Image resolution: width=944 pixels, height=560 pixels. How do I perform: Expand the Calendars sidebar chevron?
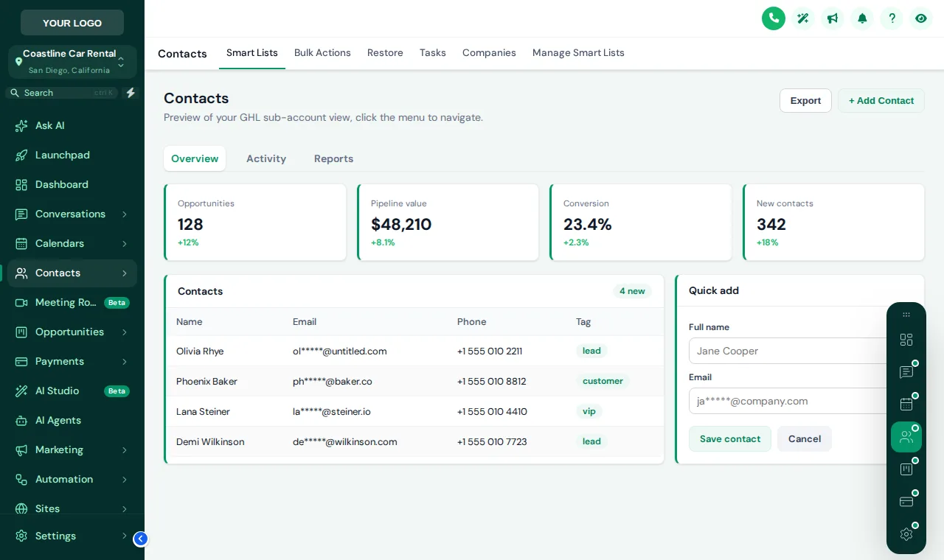(125, 244)
